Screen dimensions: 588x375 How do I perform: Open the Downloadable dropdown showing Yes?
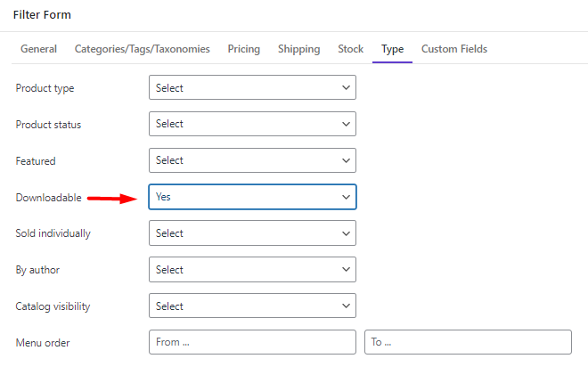tap(252, 197)
